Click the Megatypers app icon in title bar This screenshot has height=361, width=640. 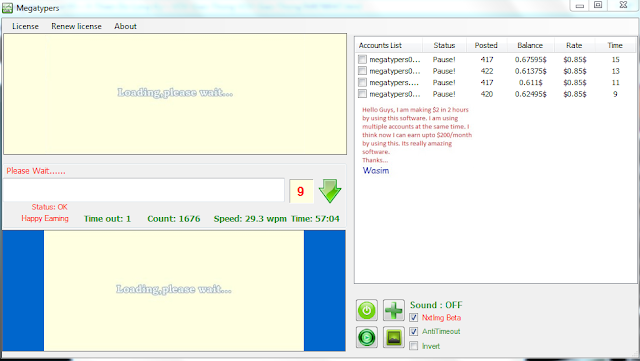click(7, 8)
